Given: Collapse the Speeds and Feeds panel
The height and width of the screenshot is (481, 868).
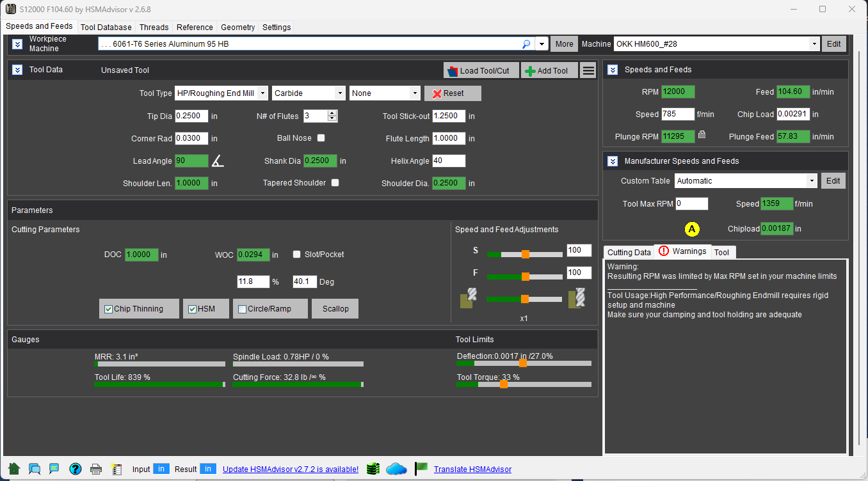Looking at the screenshot, I should point(613,70).
